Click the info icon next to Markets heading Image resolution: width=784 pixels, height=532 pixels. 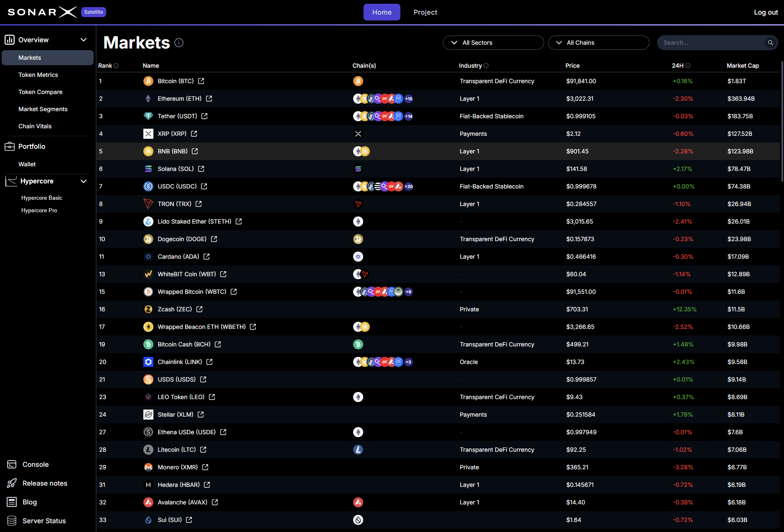(179, 43)
